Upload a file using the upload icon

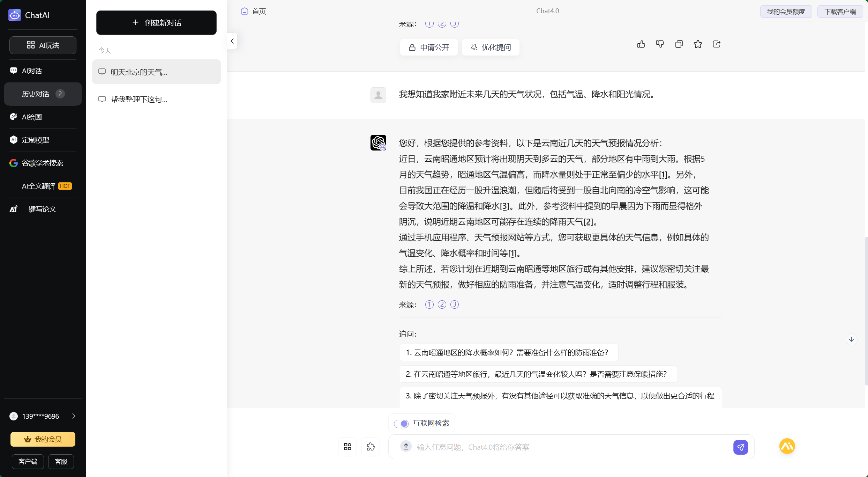[x=406, y=447]
